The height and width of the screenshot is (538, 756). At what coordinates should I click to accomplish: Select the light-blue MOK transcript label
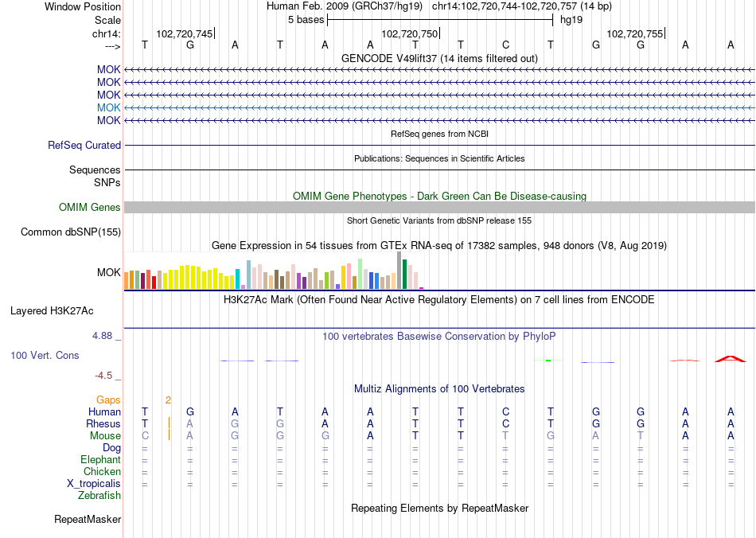click(108, 107)
